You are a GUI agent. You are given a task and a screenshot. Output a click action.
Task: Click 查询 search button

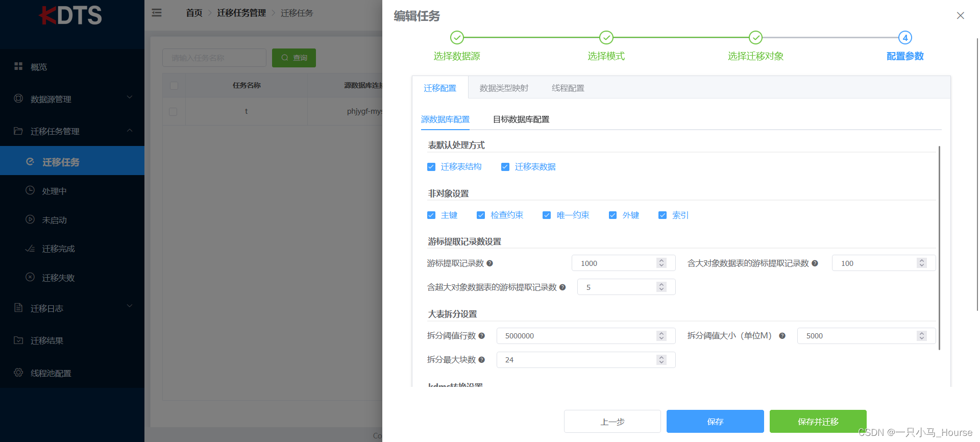point(294,58)
